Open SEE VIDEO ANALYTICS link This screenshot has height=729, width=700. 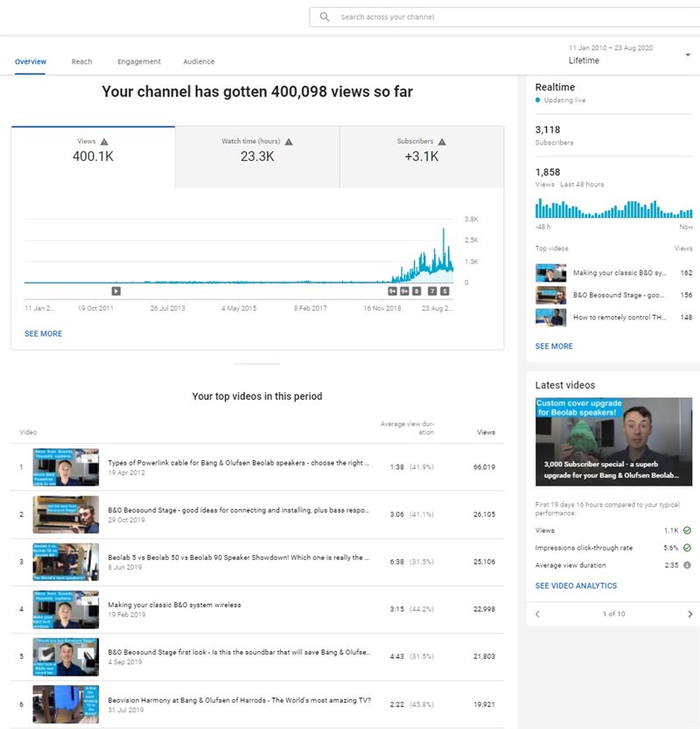576,585
